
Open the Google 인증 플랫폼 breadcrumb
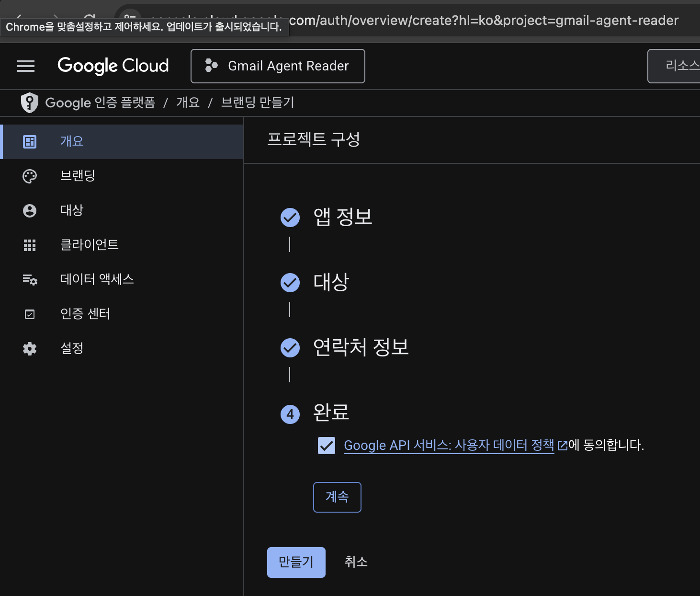100,103
